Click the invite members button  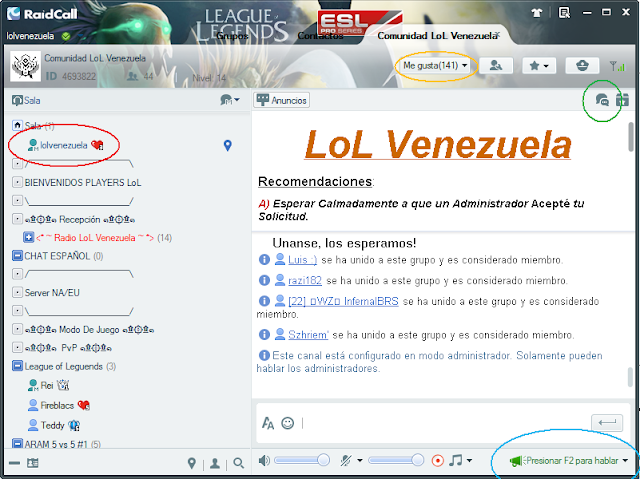(496, 65)
